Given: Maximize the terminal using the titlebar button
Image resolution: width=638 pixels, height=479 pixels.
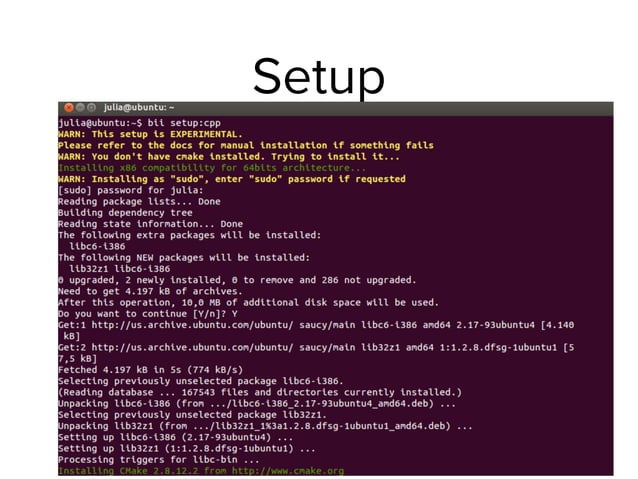Looking at the screenshot, I should 92,107.
